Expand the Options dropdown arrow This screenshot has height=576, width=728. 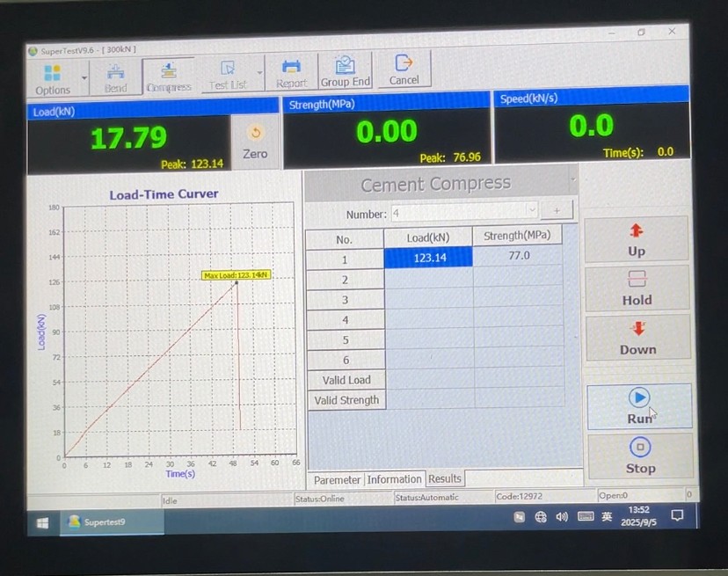pyautogui.click(x=84, y=78)
